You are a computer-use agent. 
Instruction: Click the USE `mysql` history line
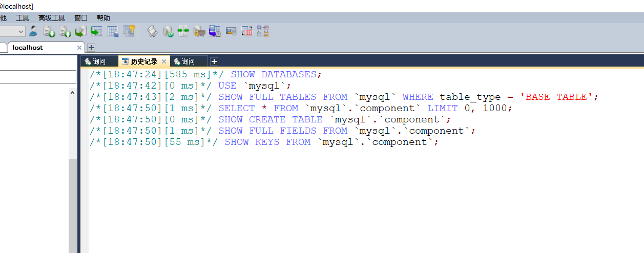(x=191, y=86)
